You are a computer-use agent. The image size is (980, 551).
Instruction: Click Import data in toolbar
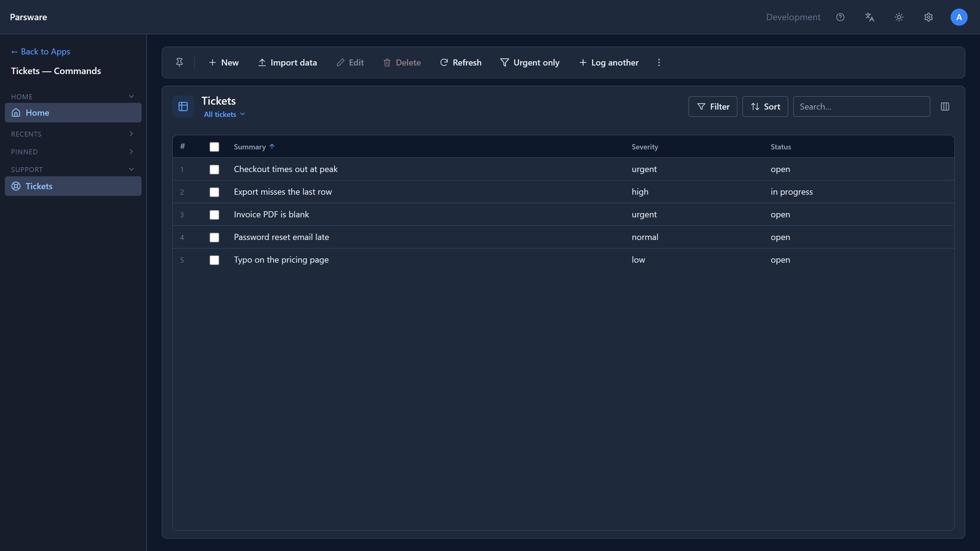pyautogui.click(x=288, y=62)
